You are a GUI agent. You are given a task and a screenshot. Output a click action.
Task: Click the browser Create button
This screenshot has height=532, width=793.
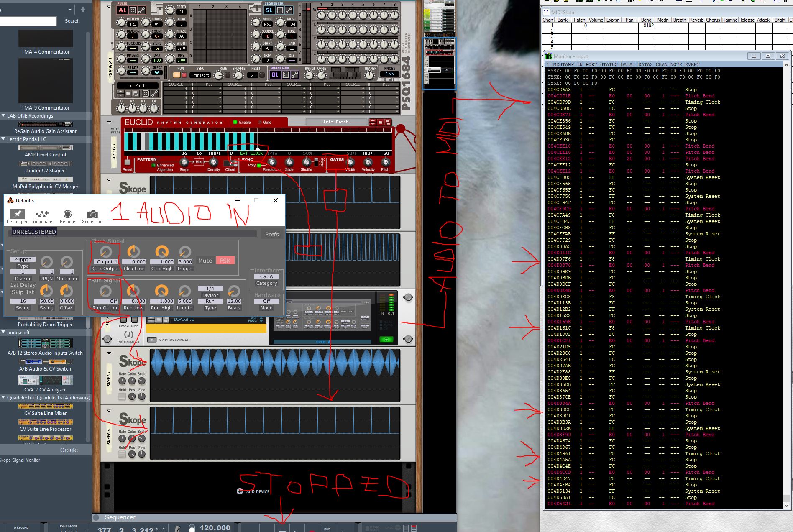coord(69,450)
